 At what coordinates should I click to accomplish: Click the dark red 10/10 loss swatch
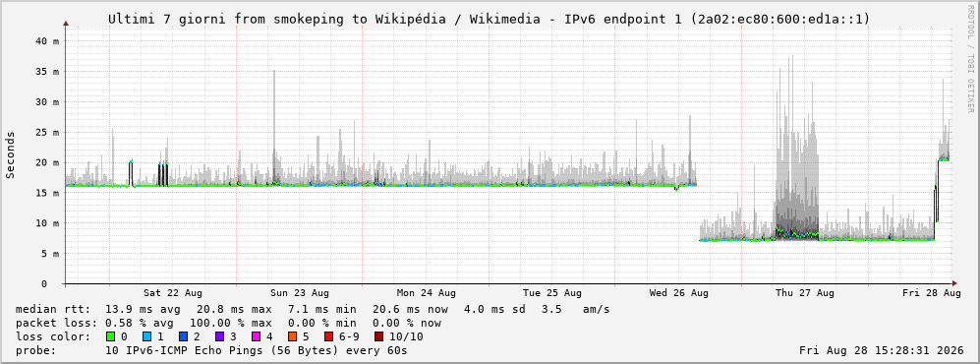(378, 336)
